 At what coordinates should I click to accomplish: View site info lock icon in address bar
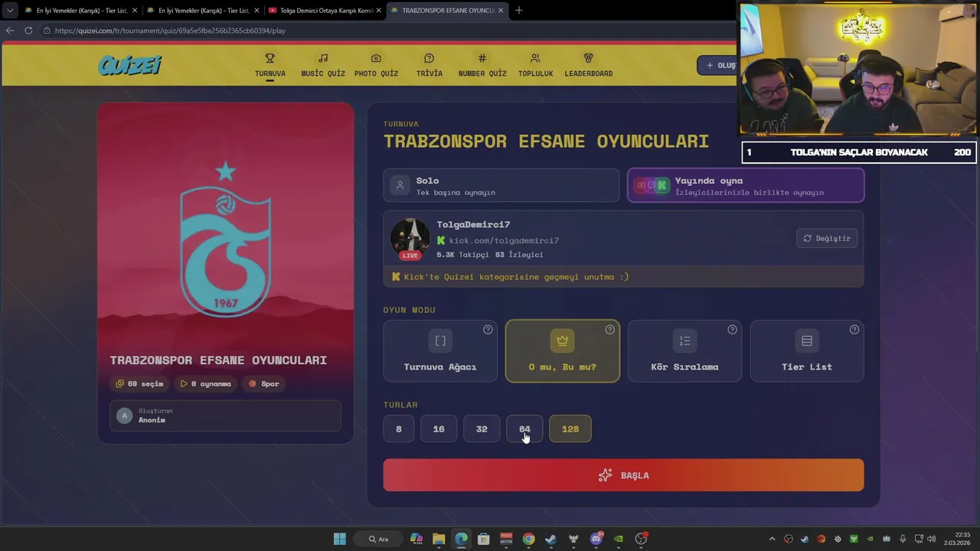tap(47, 31)
